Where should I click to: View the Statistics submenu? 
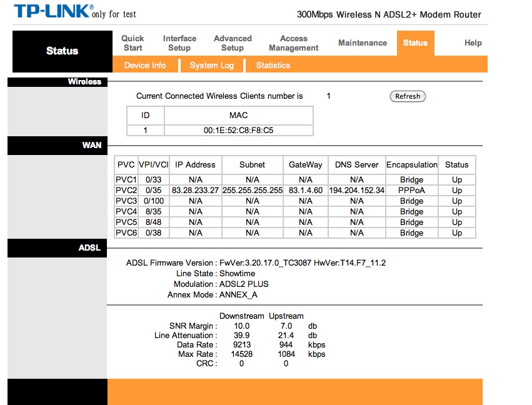click(x=273, y=65)
